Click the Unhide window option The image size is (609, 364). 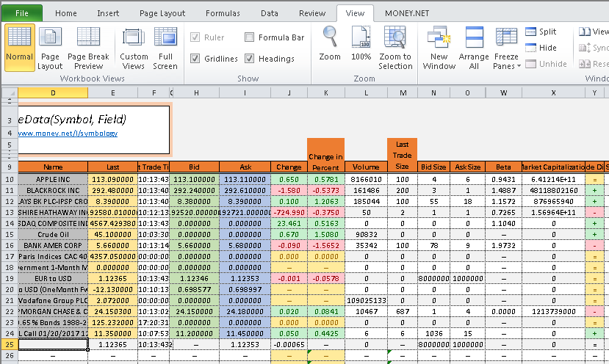546,64
